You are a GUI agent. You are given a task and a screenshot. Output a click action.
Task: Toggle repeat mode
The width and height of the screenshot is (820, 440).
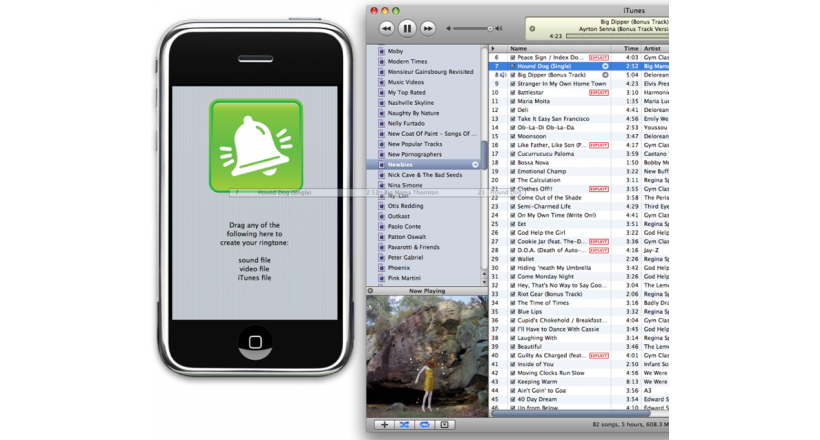coord(425,425)
